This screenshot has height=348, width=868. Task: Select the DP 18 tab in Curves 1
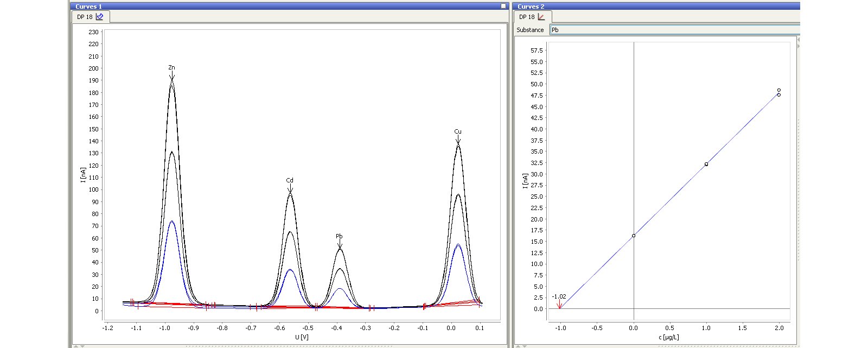(90, 17)
